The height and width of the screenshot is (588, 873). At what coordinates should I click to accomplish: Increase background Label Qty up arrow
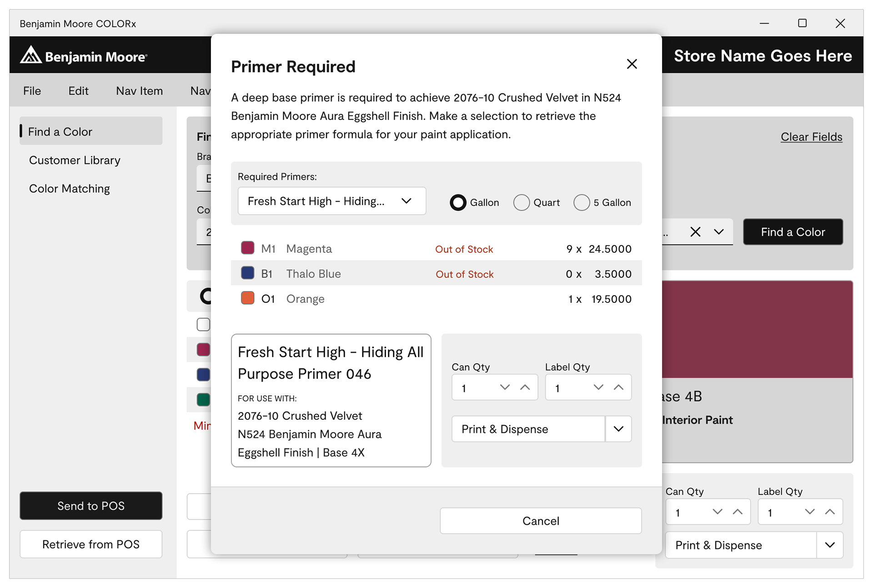click(830, 512)
